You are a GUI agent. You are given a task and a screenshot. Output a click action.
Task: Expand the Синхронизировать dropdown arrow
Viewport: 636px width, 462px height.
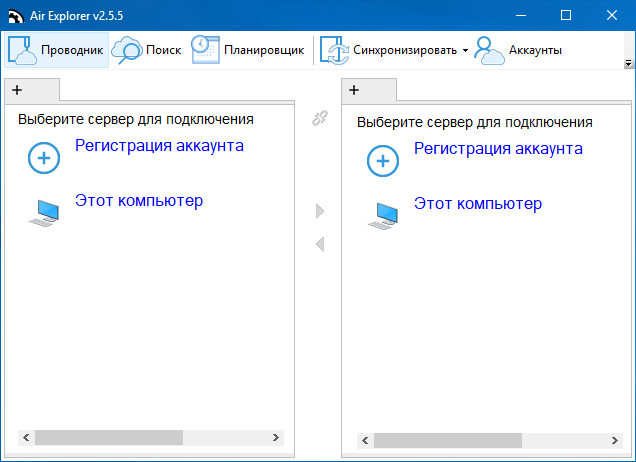[465, 51]
